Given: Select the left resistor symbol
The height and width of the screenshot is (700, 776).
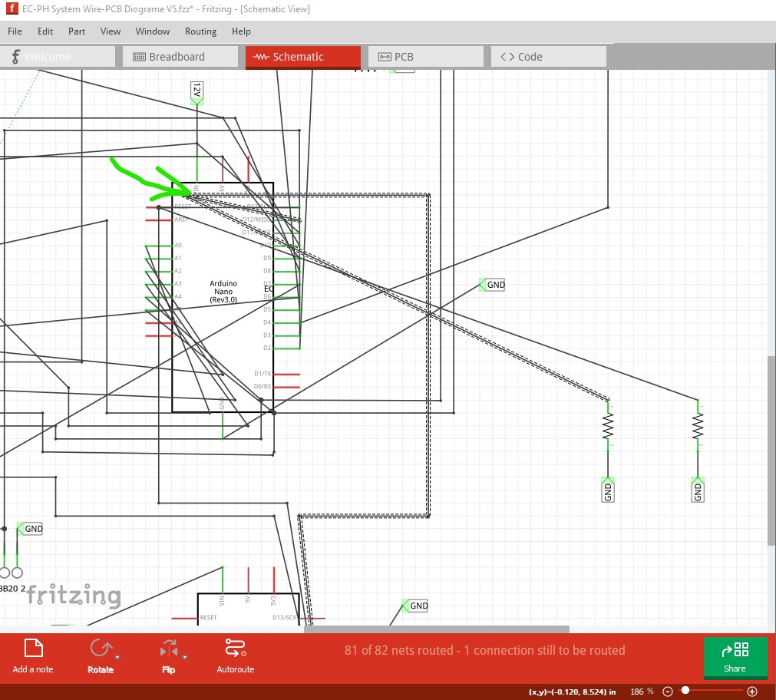Looking at the screenshot, I should point(608,426).
